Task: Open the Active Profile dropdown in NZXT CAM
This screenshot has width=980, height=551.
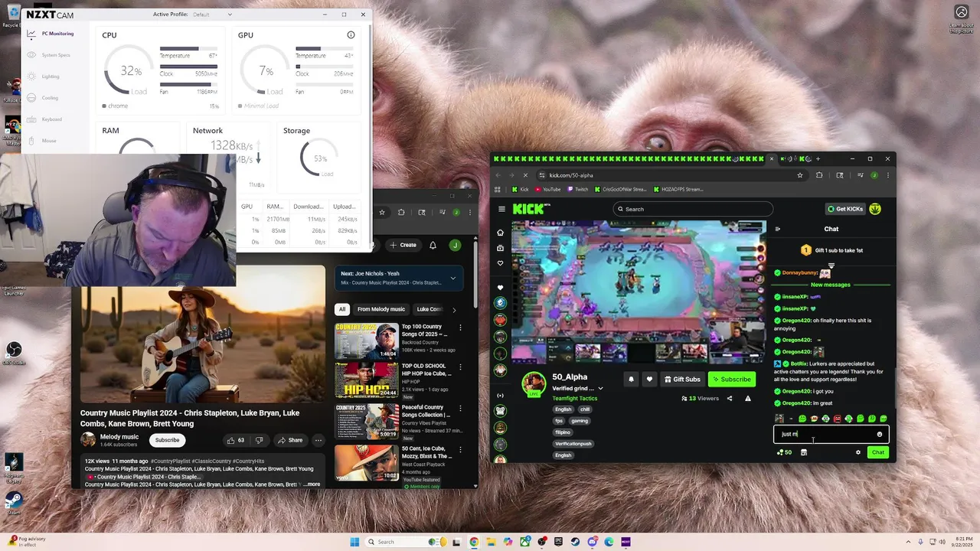Action: 213,15
